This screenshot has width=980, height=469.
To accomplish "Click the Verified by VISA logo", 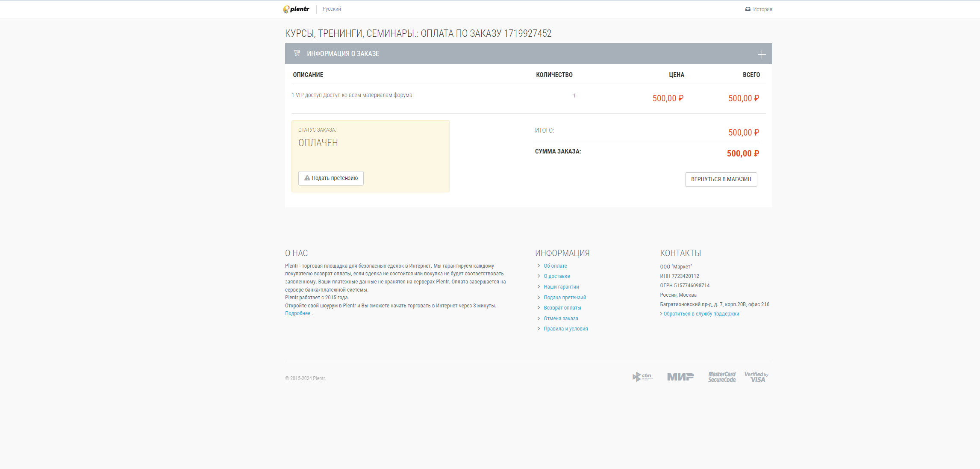I will [756, 377].
